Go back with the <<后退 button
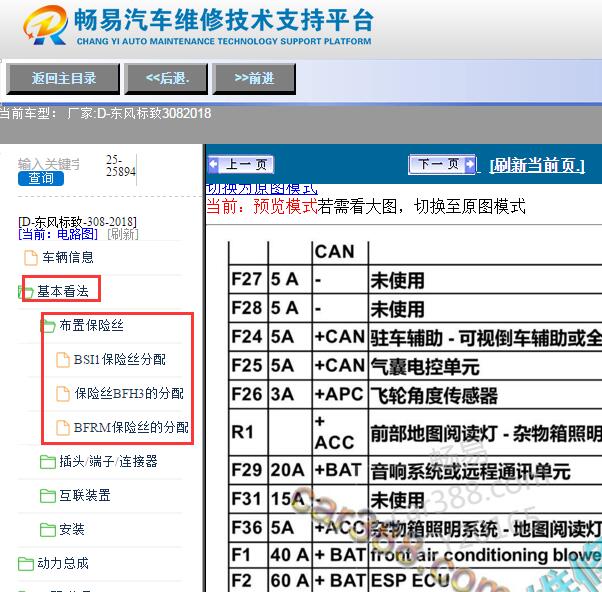The image size is (602, 592). click(x=166, y=78)
